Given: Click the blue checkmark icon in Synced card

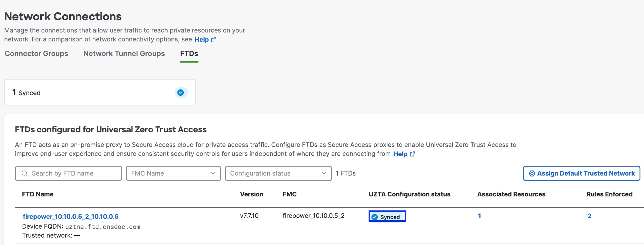Looking at the screenshot, I should (x=181, y=93).
